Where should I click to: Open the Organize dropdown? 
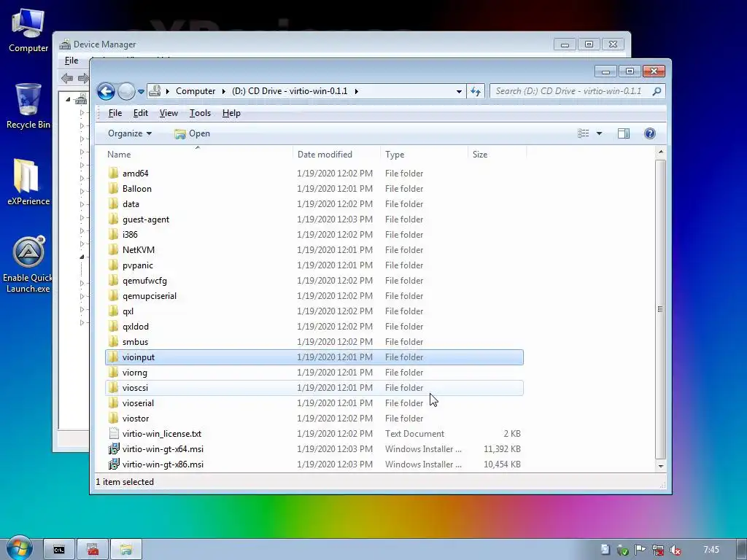click(x=130, y=133)
